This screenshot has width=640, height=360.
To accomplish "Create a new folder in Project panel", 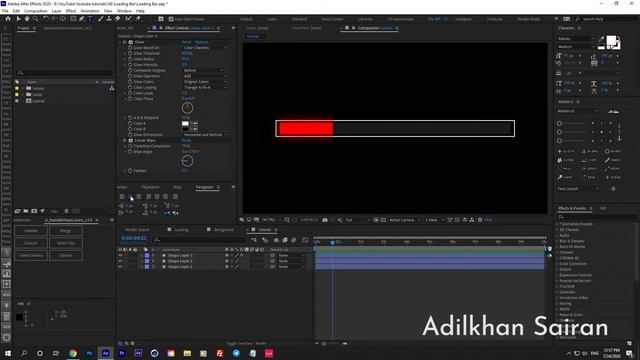I will pyautogui.click(x=26, y=211).
